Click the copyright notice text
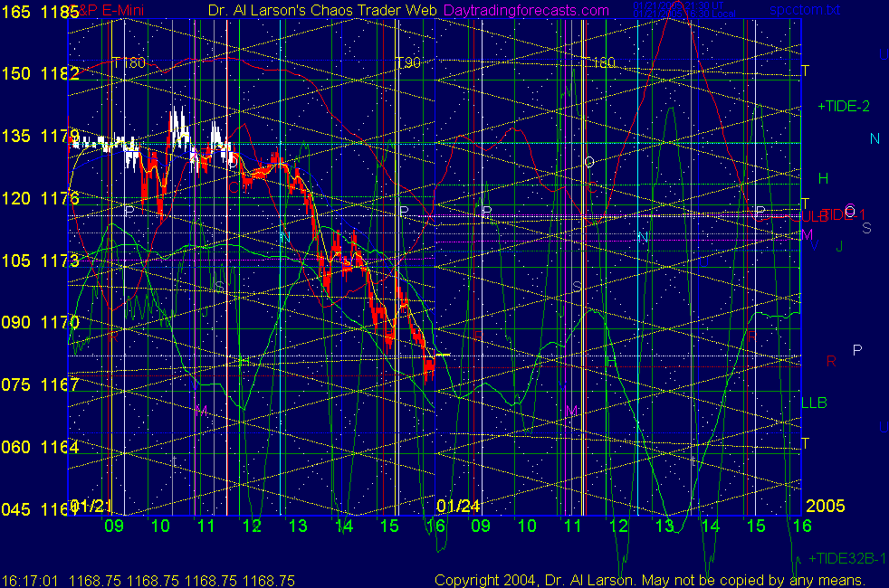 click(x=650, y=580)
